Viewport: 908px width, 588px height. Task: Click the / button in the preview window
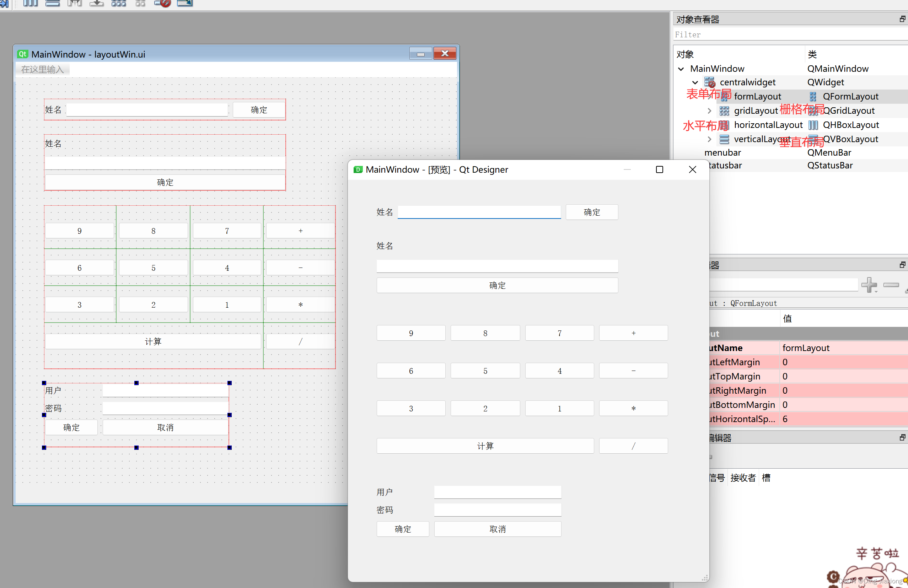pos(633,446)
